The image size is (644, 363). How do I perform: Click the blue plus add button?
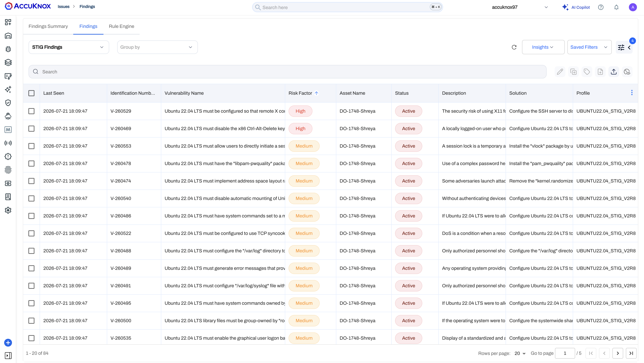coord(8,343)
